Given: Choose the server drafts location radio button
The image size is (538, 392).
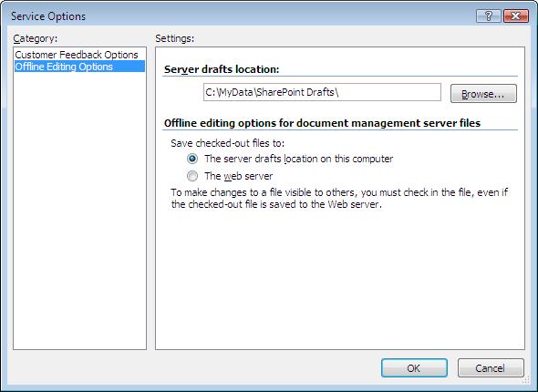Looking at the screenshot, I should [x=192, y=159].
